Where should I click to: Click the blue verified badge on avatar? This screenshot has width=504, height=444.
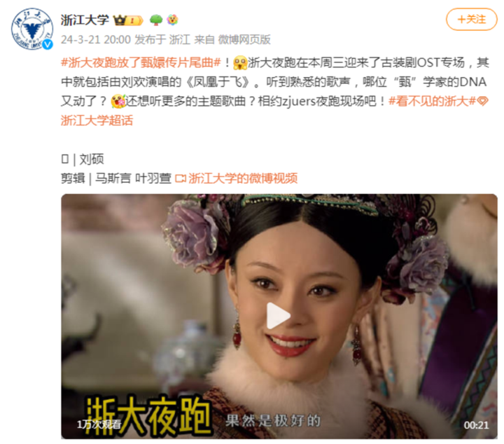pyautogui.click(x=48, y=44)
